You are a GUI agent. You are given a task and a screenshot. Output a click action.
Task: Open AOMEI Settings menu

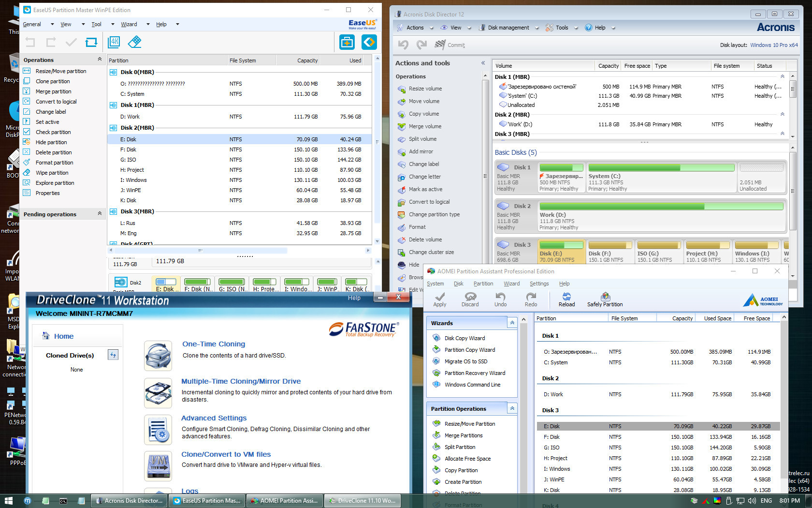pyautogui.click(x=539, y=284)
